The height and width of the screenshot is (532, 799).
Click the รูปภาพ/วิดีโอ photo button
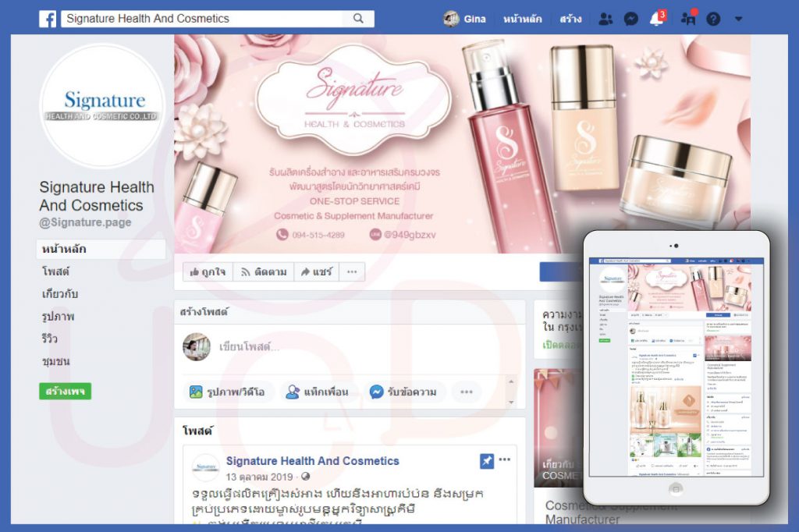coord(227,392)
